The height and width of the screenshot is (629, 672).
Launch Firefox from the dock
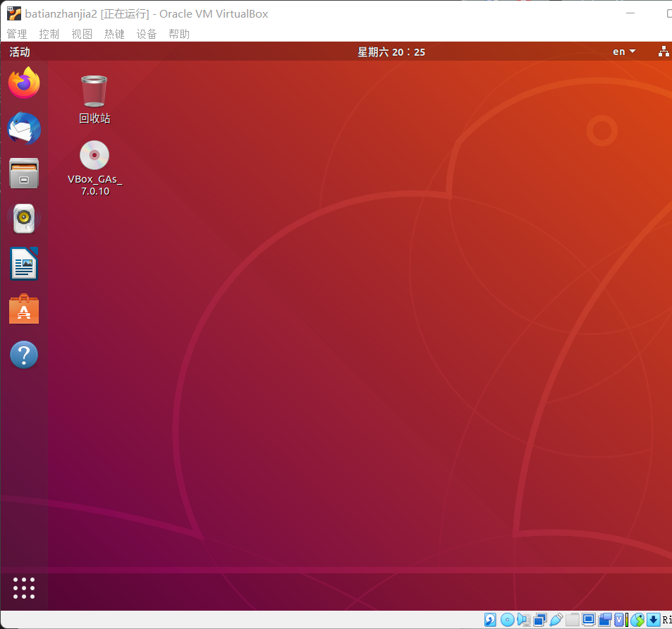tap(24, 83)
